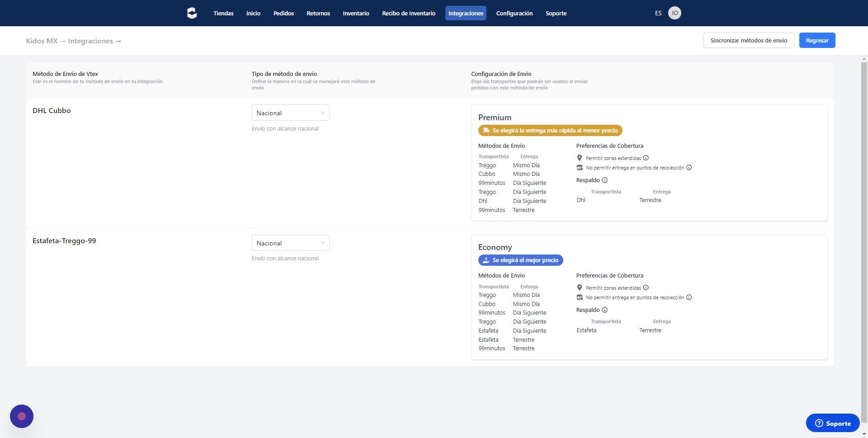
Task: Click info icon beside Premium 'Permitir zonas extendidas'
Action: (646, 158)
